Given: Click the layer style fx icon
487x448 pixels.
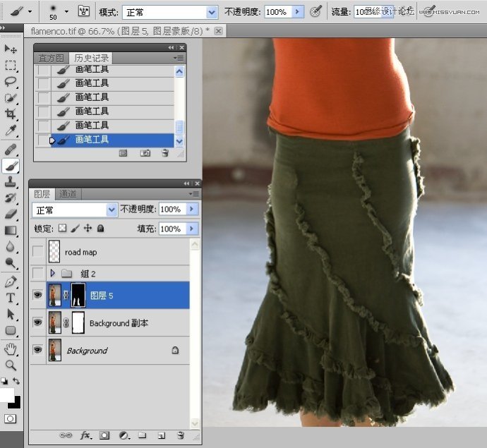Looking at the screenshot, I should click(87, 435).
